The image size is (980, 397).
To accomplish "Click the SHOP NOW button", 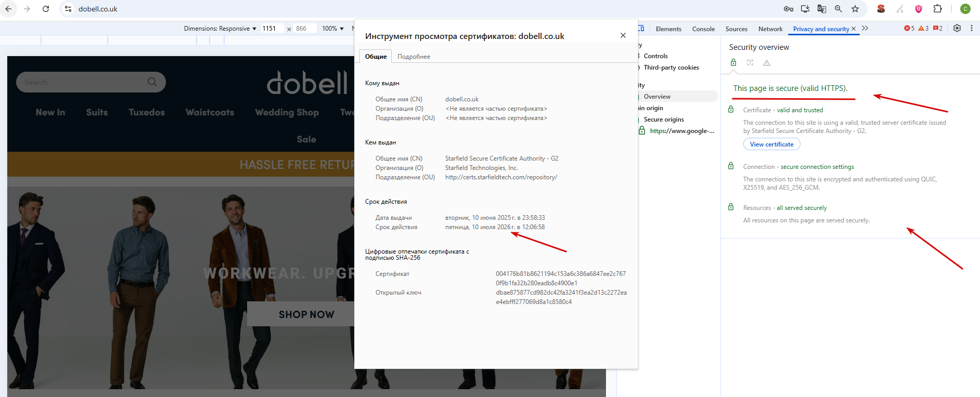I will point(306,314).
